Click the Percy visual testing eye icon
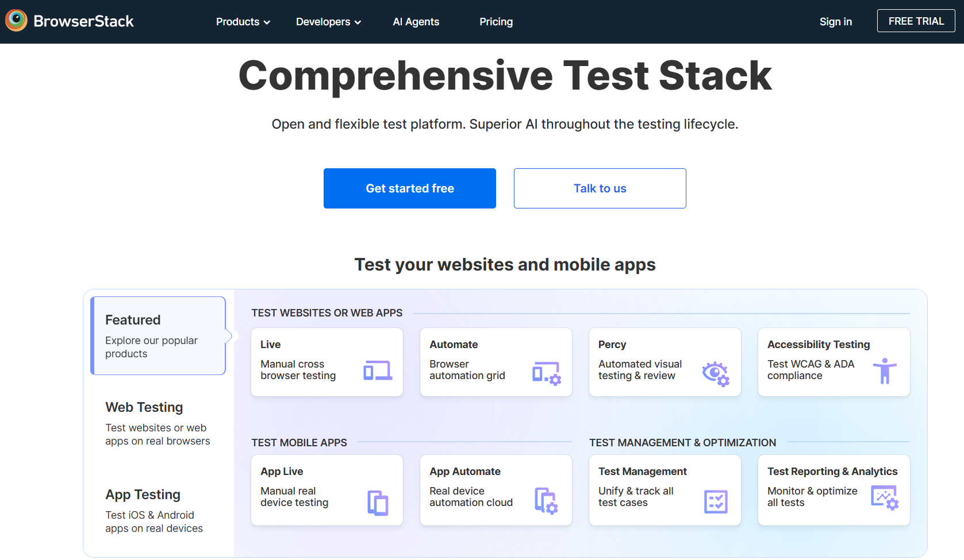This screenshot has width=964, height=560. (x=715, y=373)
